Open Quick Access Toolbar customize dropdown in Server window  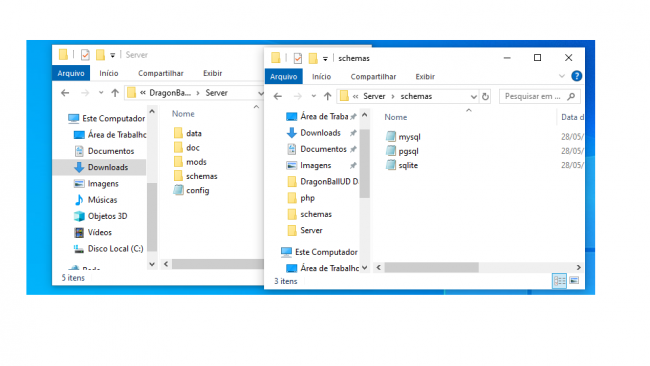pos(112,55)
